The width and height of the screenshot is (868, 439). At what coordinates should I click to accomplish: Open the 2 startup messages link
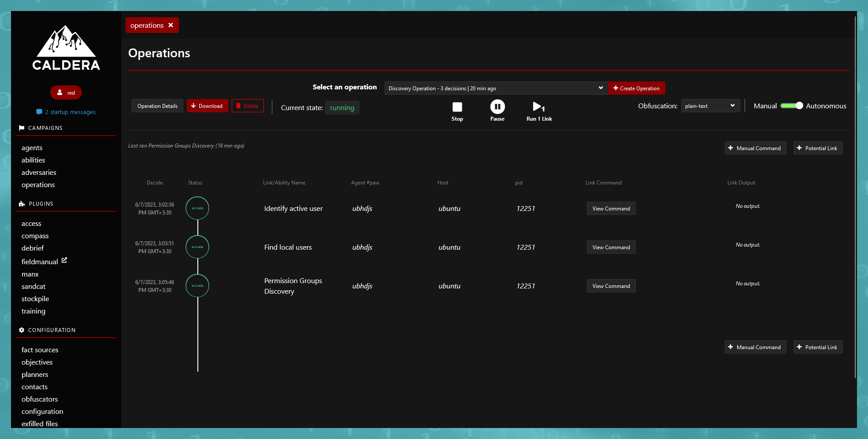(x=66, y=112)
